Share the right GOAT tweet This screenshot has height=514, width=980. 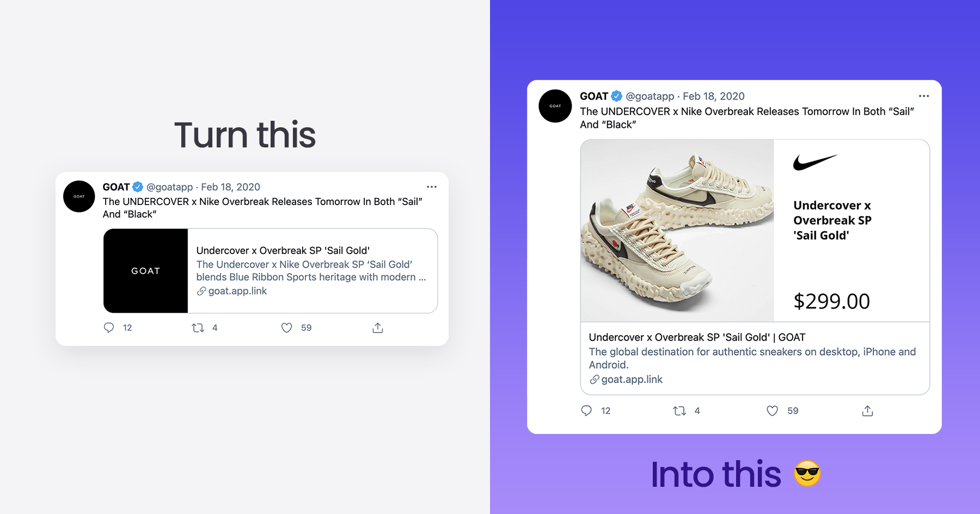point(868,411)
